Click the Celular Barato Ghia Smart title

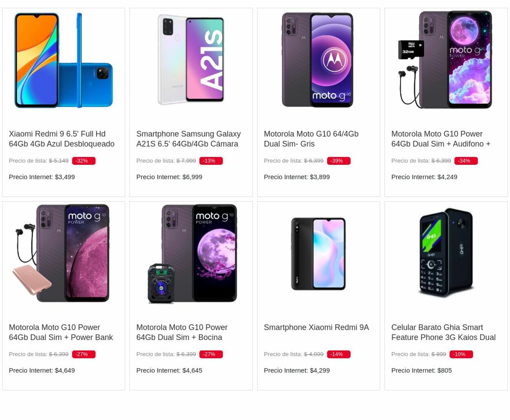coord(443,332)
